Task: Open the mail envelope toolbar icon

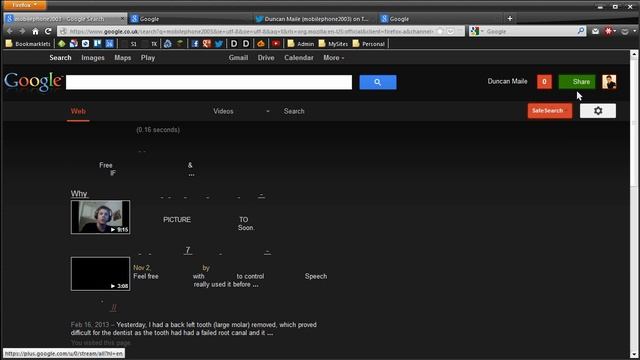Action: (595, 31)
